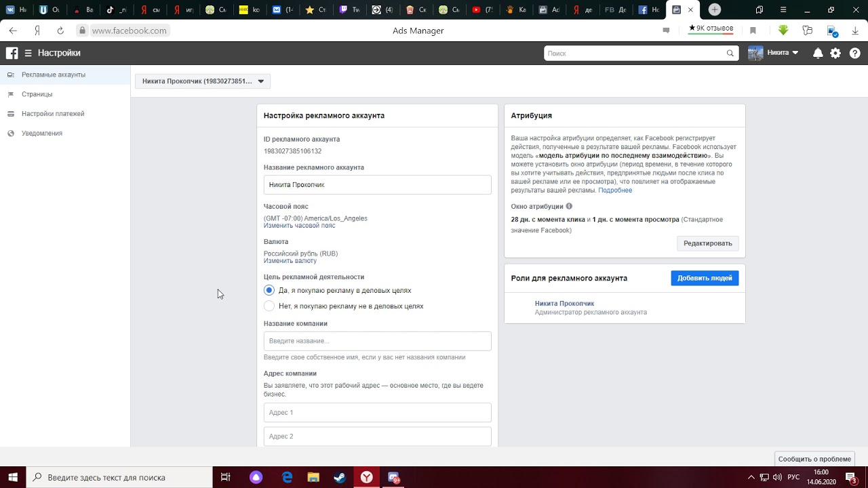Focus the Название рекламного аккаунта field
The image size is (868, 488).
377,184
